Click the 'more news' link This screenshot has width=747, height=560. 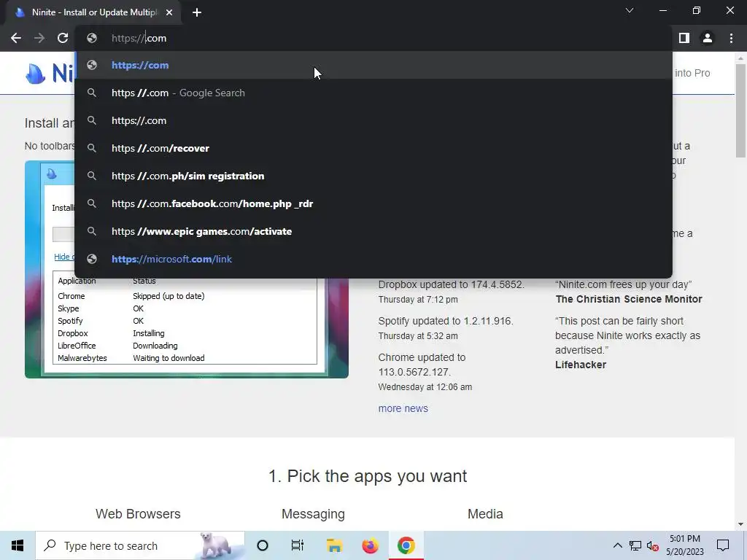click(x=403, y=408)
